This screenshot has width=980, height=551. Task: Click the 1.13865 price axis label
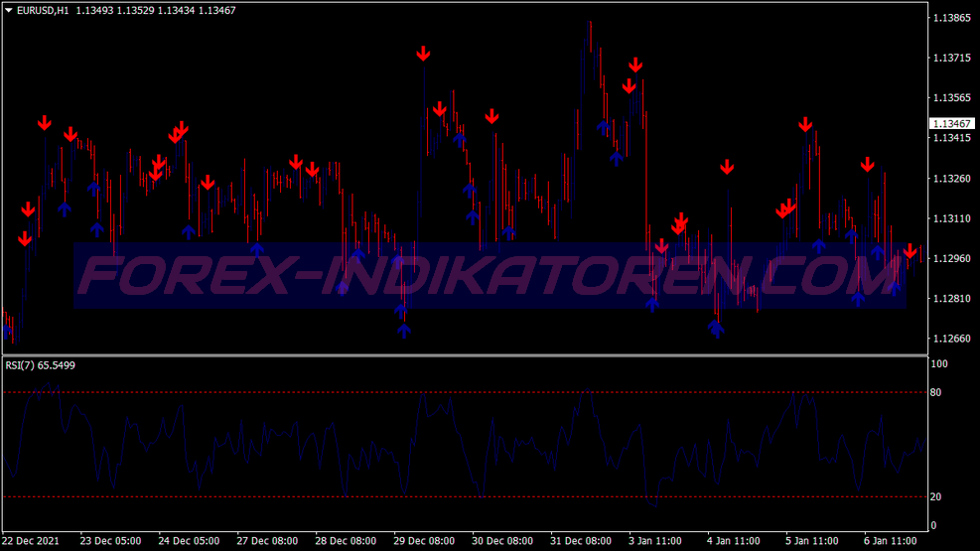click(951, 18)
